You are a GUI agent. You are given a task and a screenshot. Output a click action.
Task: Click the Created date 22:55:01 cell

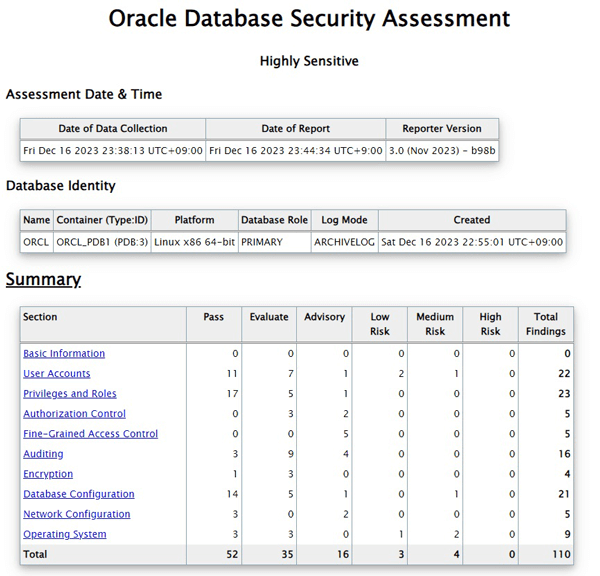coord(472,242)
